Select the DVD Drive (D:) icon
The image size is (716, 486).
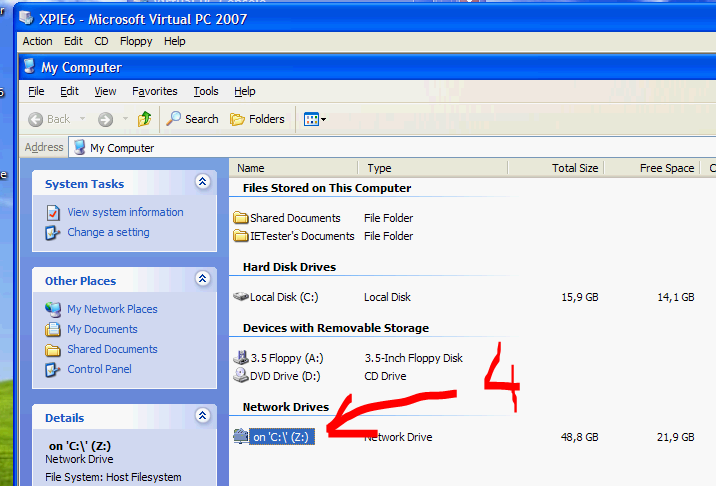pyautogui.click(x=241, y=375)
